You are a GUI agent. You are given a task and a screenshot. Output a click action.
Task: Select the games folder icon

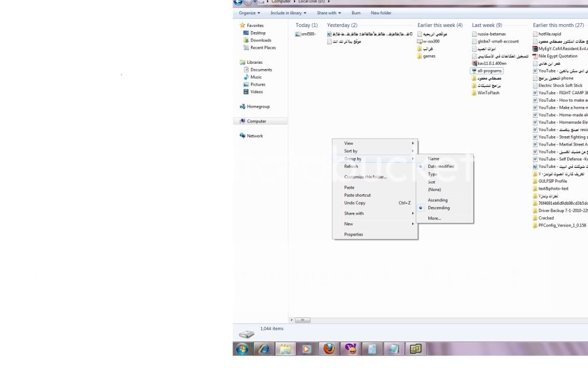coord(420,56)
